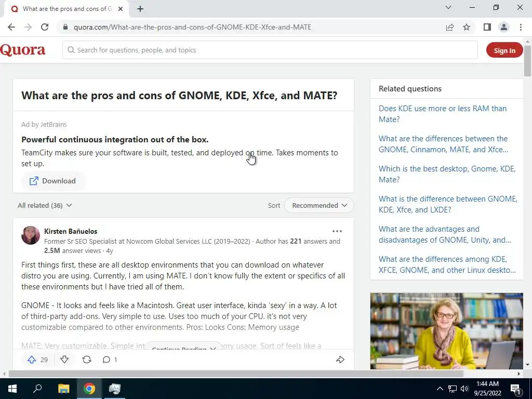The width and height of the screenshot is (532, 399).
Task: Open the Recommended sort dropdown
Action: coord(320,205)
